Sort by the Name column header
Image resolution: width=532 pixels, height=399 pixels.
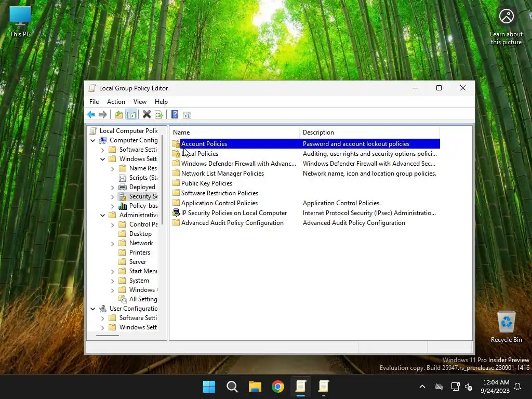click(234, 132)
